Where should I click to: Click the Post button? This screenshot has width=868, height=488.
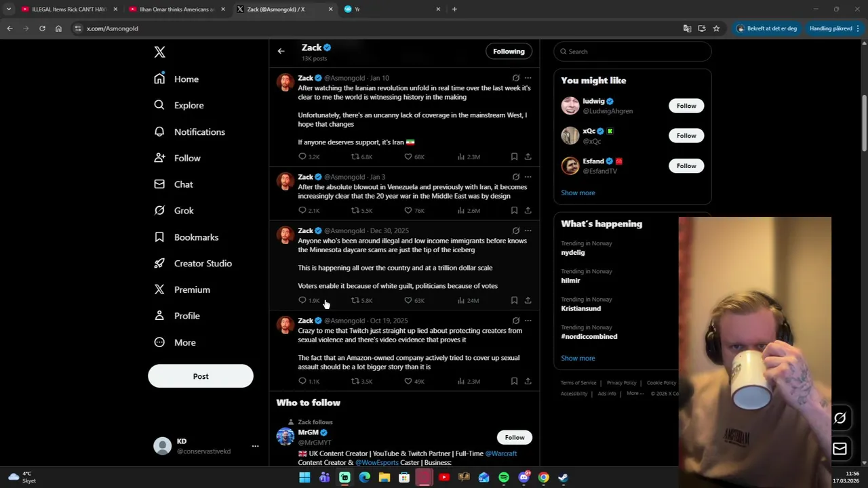tap(201, 376)
